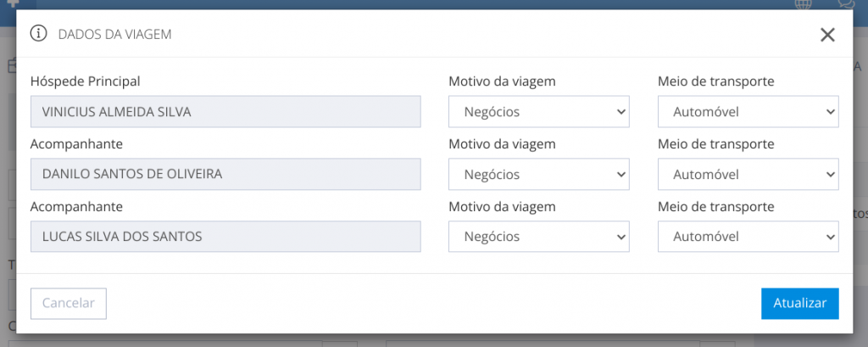Expand Motivo da viagem for Danilo Santos de Oliveira
Image resolution: width=868 pixels, height=347 pixels.
pos(538,174)
